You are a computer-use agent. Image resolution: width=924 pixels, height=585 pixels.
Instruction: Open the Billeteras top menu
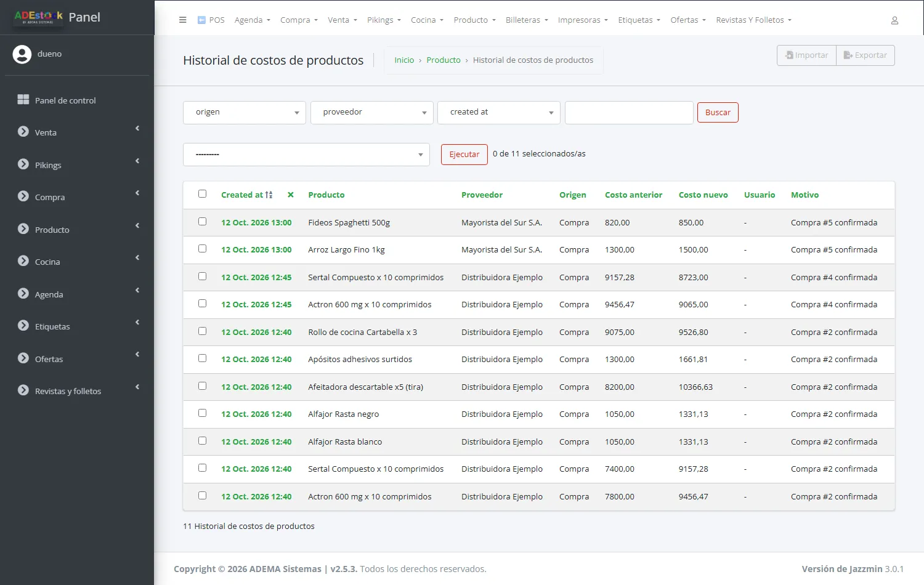click(x=527, y=20)
